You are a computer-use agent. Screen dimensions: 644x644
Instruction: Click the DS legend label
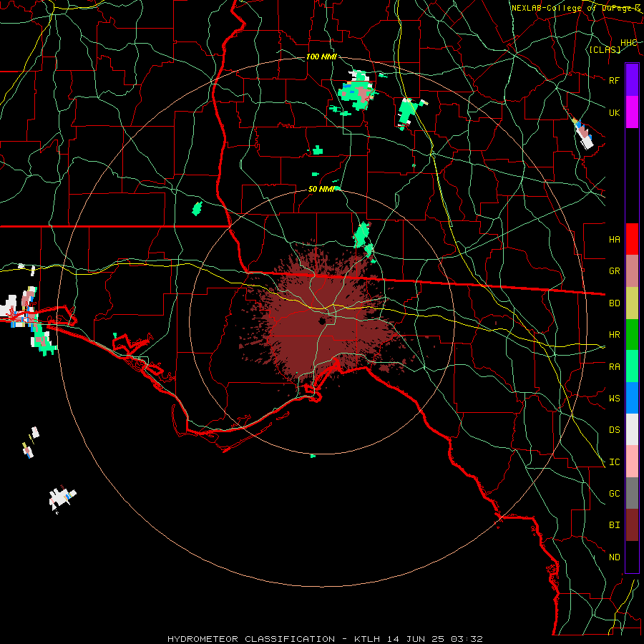(x=615, y=430)
